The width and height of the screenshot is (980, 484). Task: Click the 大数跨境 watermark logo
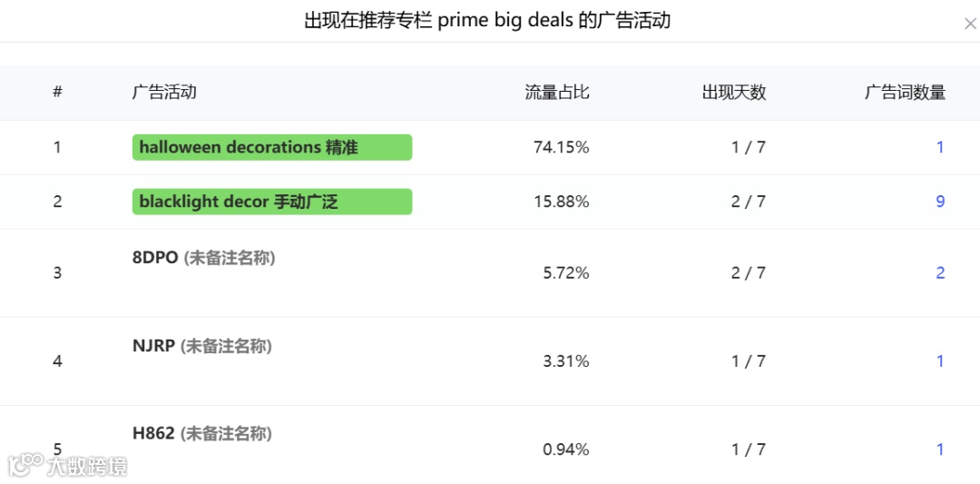tap(68, 466)
